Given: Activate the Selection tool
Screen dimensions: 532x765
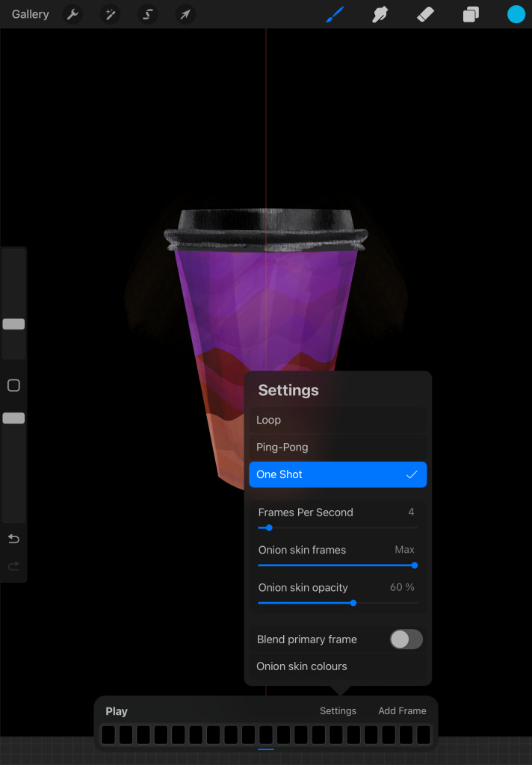Looking at the screenshot, I should (x=147, y=15).
